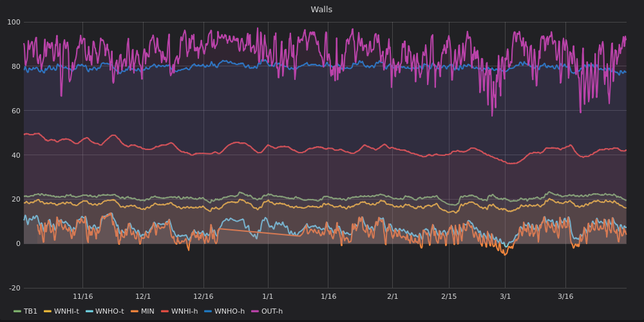
Task: Toggle the TB1 series in legend
Action: 30,312
